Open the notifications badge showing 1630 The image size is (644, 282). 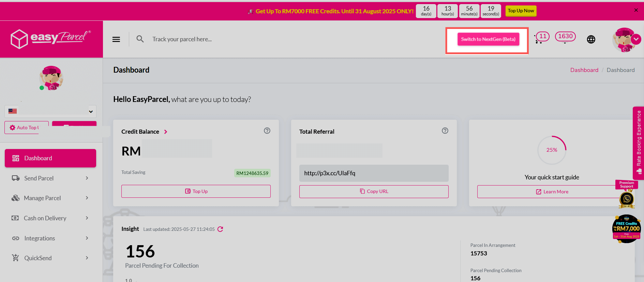pyautogui.click(x=565, y=37)
